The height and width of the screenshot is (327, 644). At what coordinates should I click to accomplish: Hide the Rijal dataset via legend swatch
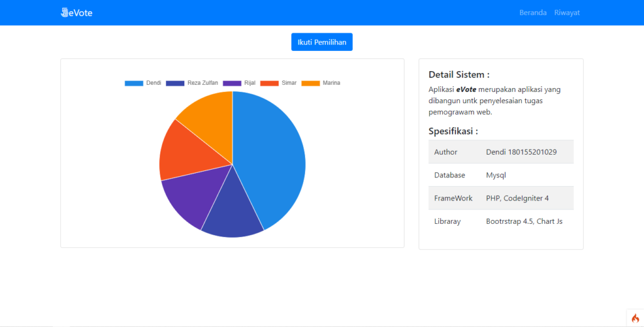232,83
